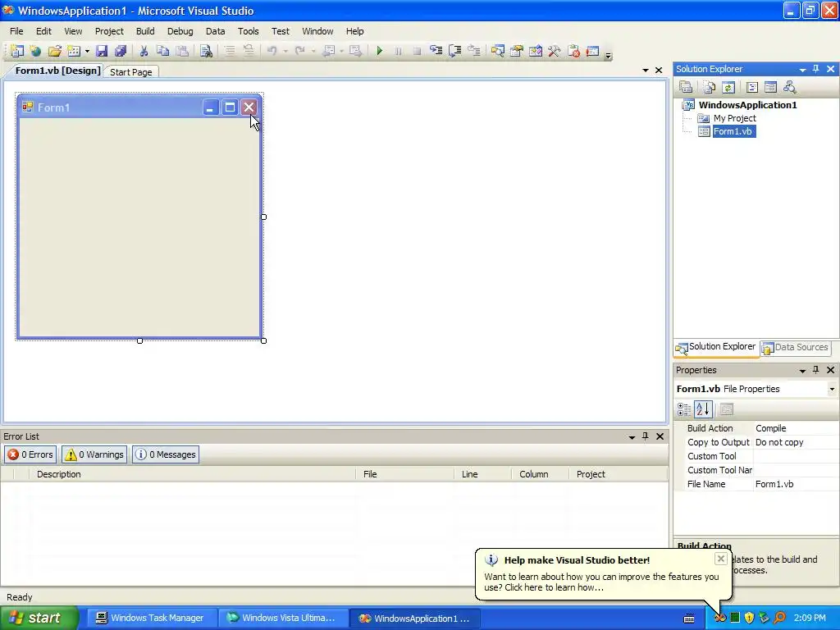The width and height of the screenshot is (840, 630).
Task: Click the Build Action value Compile
Action: [x=770, y=428]
